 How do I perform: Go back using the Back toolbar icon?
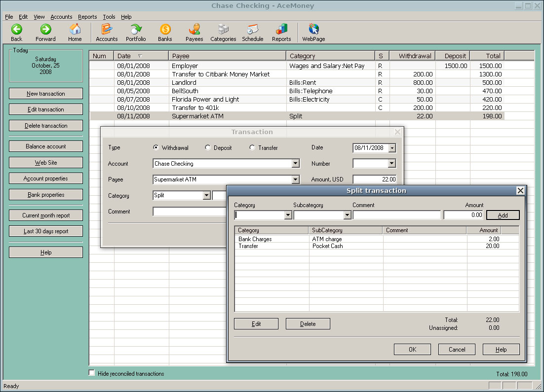(16, 33)
